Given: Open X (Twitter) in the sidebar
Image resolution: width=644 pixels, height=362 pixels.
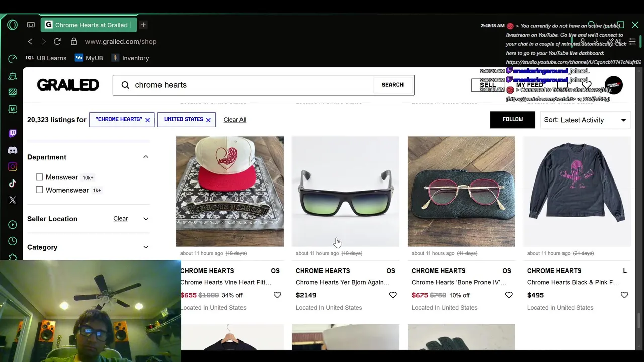Looking at the screenshot, I should pos(13,200).
